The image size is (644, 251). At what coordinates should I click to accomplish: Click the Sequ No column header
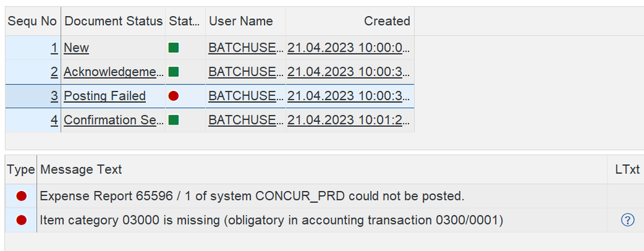(33, 21)
